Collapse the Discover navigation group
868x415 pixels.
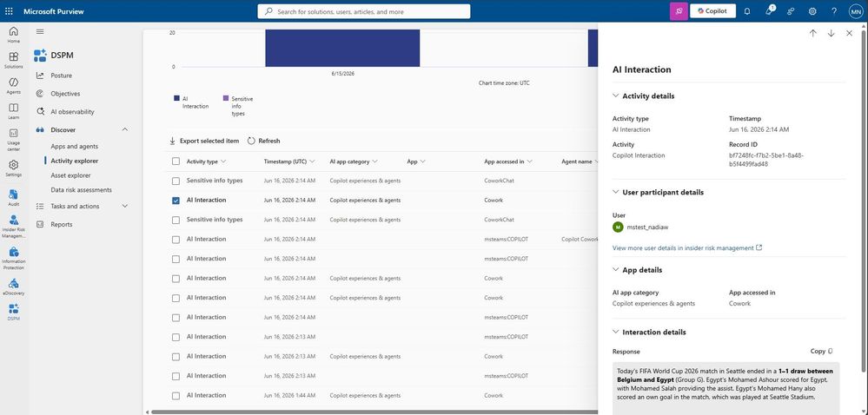[124, 129]
